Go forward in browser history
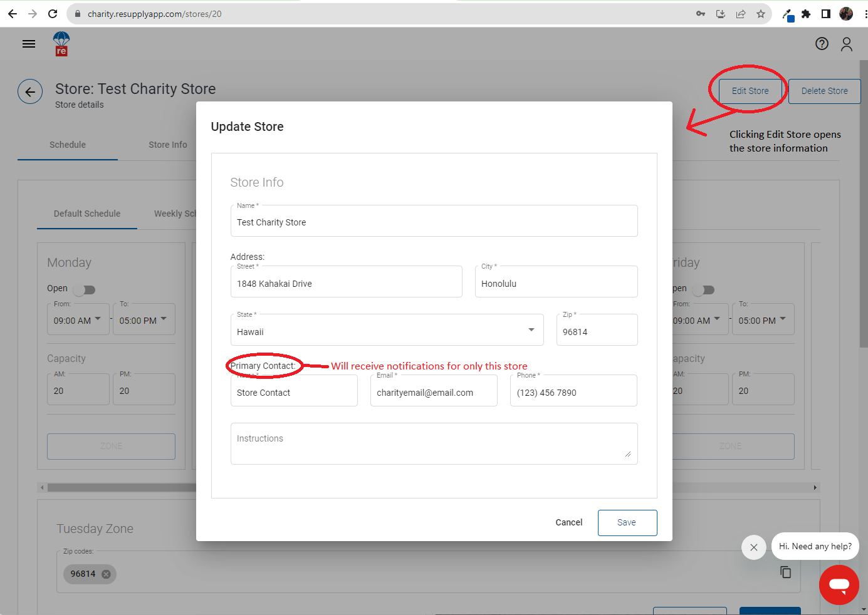This screenshot has height=615, width=868. coord(33,14)
